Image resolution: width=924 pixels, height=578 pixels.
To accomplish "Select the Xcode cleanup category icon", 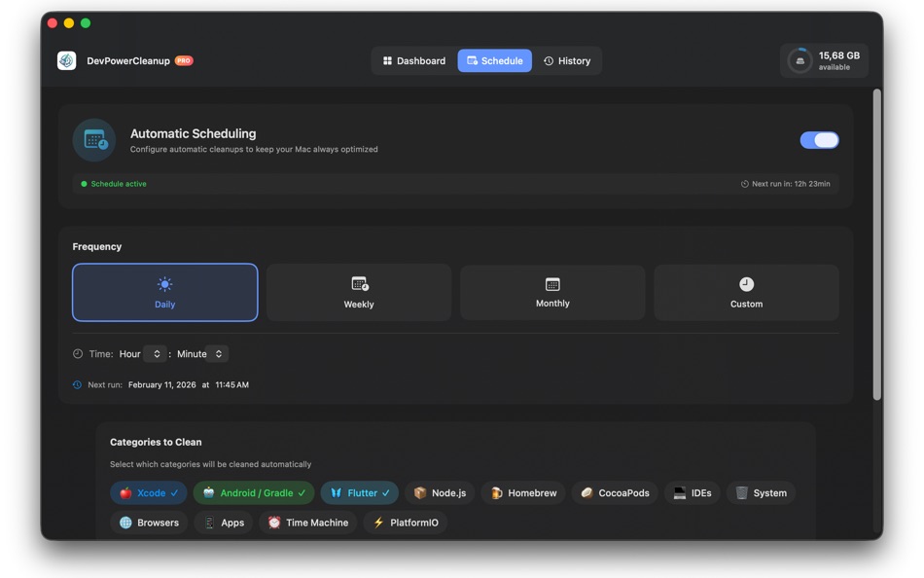I will click(127, 492).
